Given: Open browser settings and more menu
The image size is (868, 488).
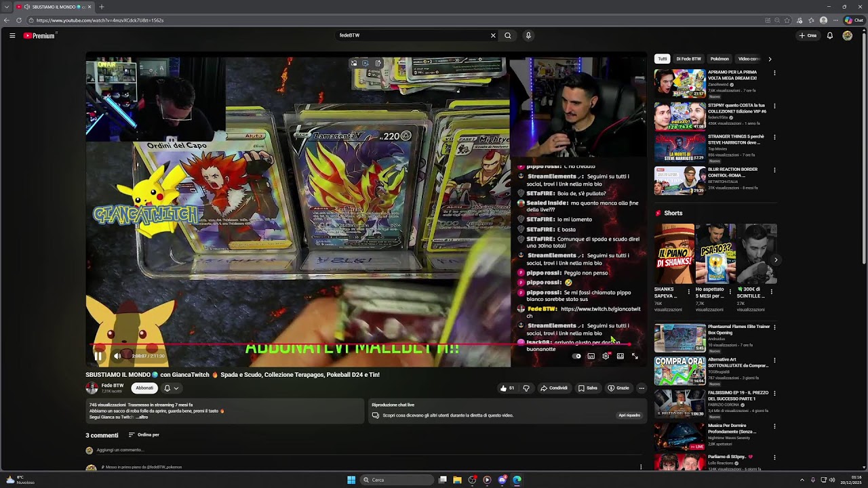Looking at the screenshot, I should coord(835,20).
